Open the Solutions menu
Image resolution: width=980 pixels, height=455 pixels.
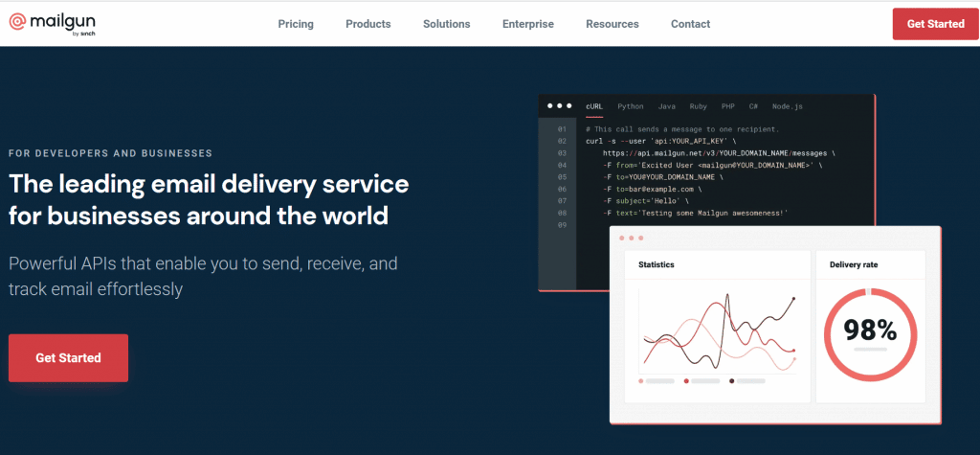click(x=446, y=24)
